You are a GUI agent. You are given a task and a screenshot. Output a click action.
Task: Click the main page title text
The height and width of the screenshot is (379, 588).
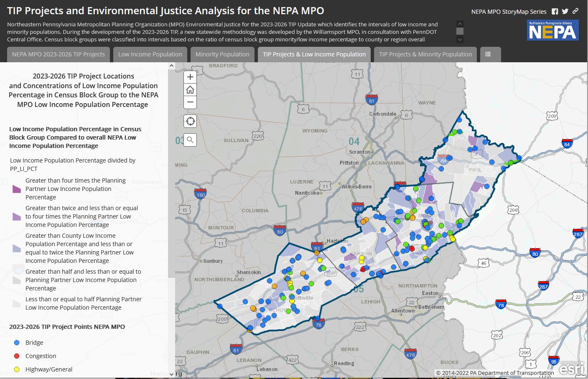(165, 11)
